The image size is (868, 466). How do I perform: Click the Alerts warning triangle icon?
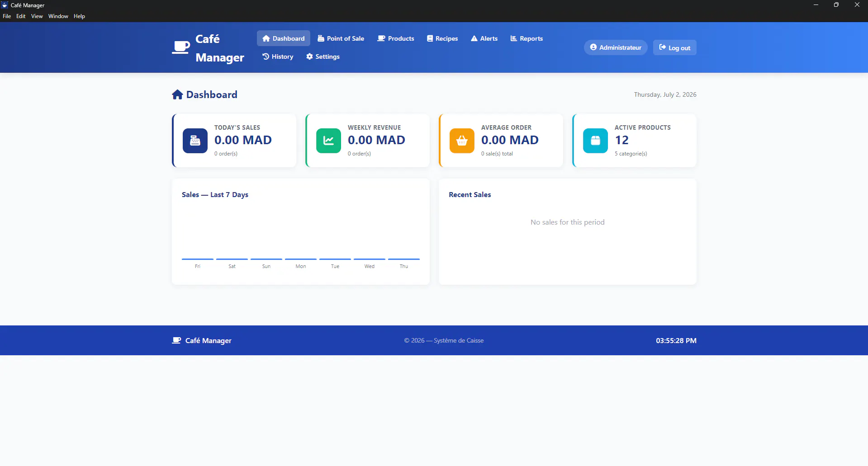coord(474,38)
